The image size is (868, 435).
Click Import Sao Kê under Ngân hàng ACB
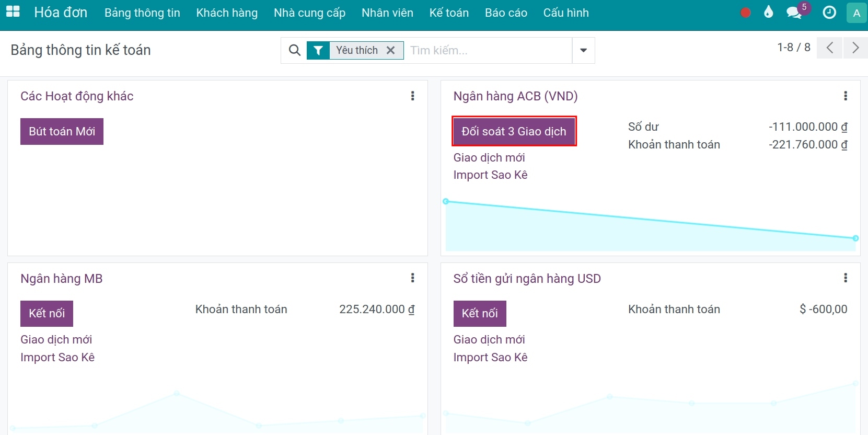click(491, 175)
